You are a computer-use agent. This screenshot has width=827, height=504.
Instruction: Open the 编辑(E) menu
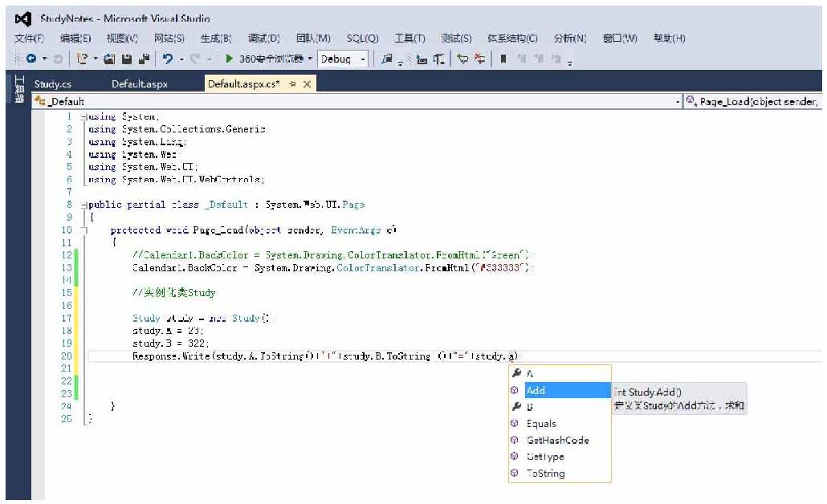coord(75,38)
